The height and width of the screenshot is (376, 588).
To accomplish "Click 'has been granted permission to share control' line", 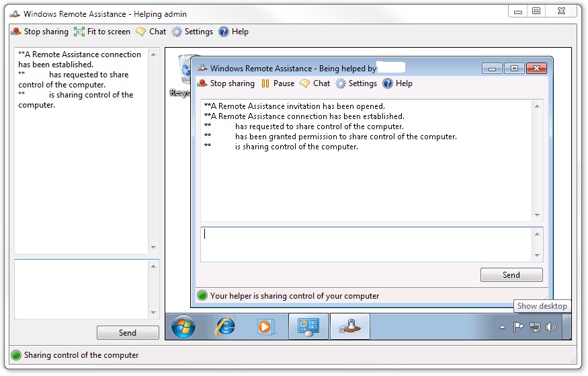I will coord(331,137).
